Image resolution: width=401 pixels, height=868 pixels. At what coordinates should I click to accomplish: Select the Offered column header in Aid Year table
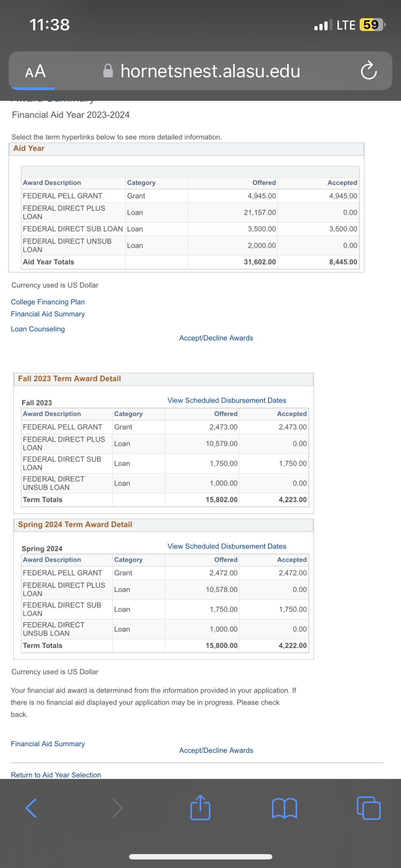(264, 183)
